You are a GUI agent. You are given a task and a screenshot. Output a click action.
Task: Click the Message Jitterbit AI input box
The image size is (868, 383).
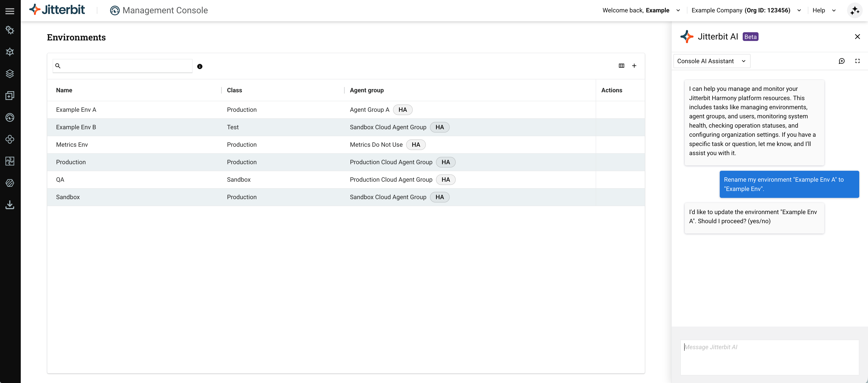coord(770,357)
